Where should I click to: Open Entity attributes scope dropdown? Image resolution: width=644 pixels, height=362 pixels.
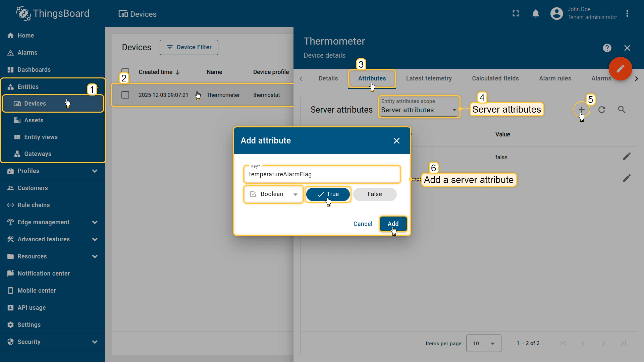click(419, 110)
